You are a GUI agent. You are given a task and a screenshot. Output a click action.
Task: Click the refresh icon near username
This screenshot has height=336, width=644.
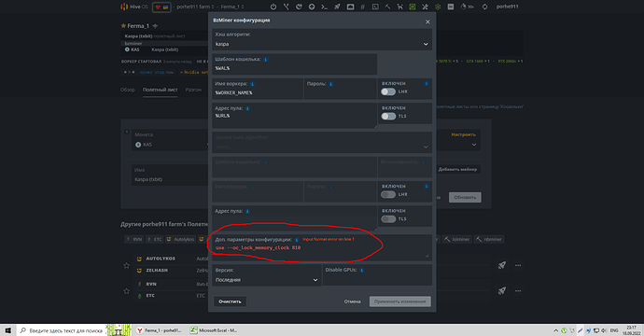(484, 7)
